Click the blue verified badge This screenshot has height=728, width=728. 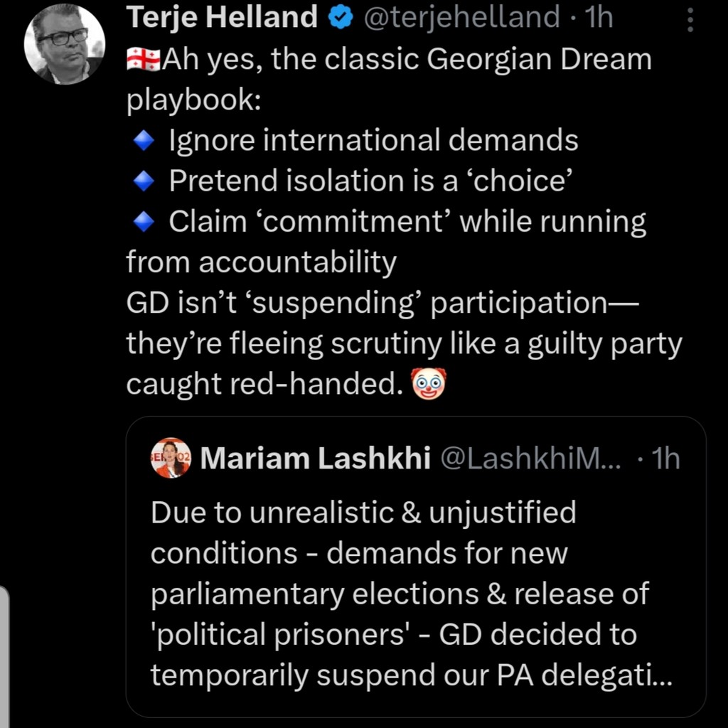point(340,18)
